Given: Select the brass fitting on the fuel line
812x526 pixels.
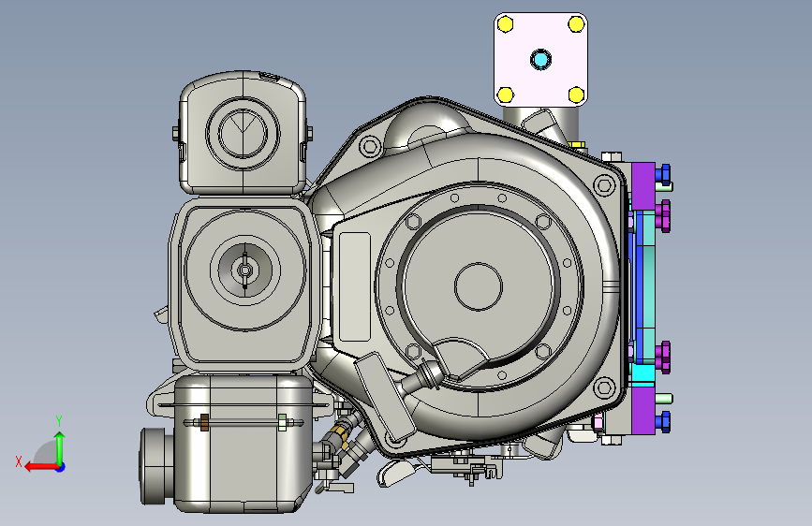Looking at the screenshot, I should 341,434.
